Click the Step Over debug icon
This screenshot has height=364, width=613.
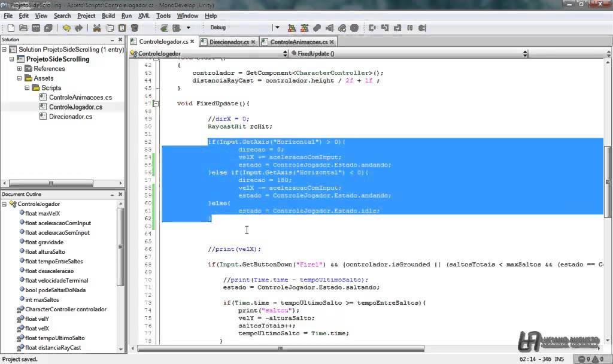tap(372, 28)
